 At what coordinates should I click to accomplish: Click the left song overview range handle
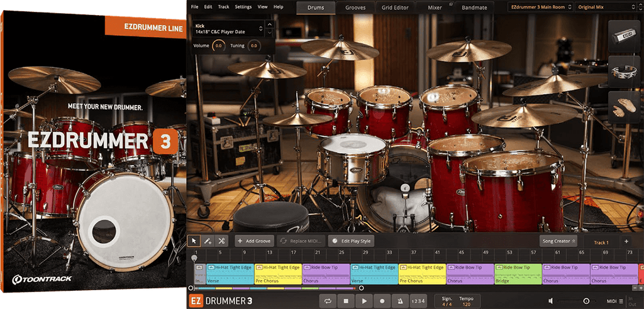(x=190, y=288)
